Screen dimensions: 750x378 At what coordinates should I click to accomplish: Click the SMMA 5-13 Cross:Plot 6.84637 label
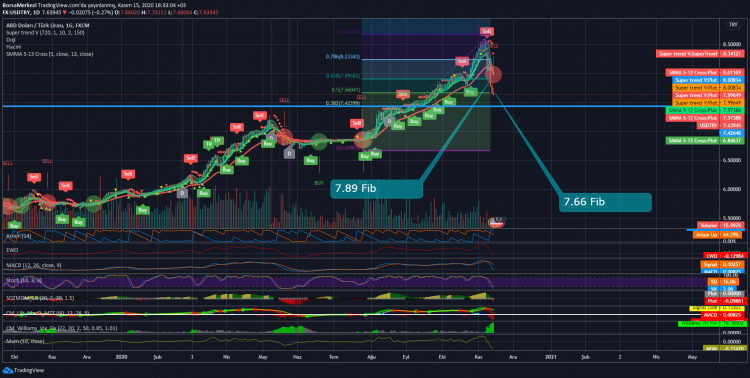705,141
